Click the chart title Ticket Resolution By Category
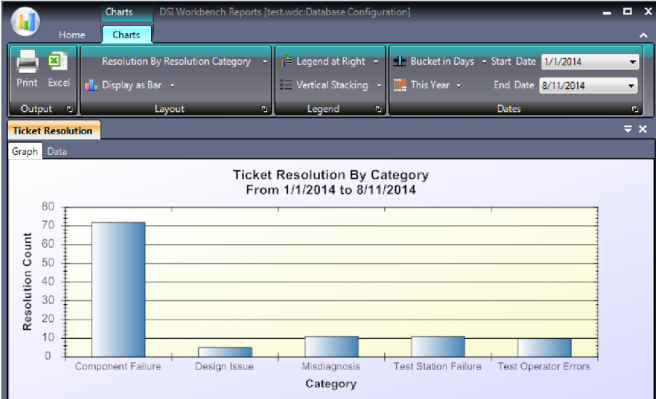 [331, 174]
